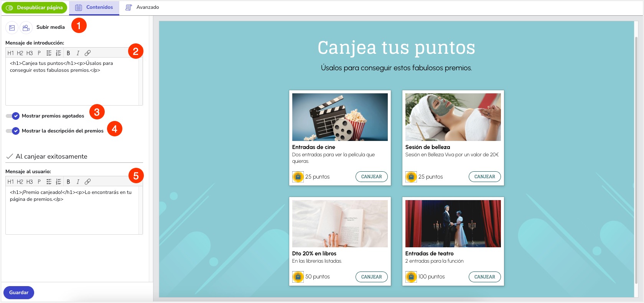Click the points icon on Sesión de belleza
This screenshot has height=303, width=644.
(x=411, y=177)
